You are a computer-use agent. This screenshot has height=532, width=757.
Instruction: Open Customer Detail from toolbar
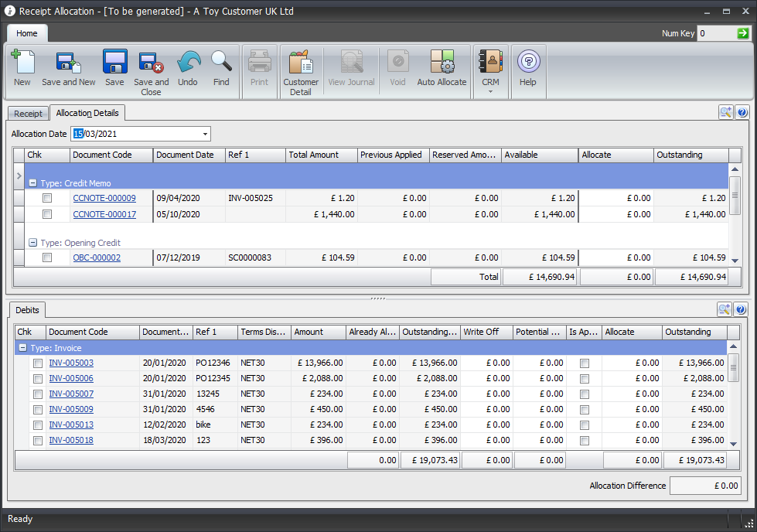[x=301, y=63]
